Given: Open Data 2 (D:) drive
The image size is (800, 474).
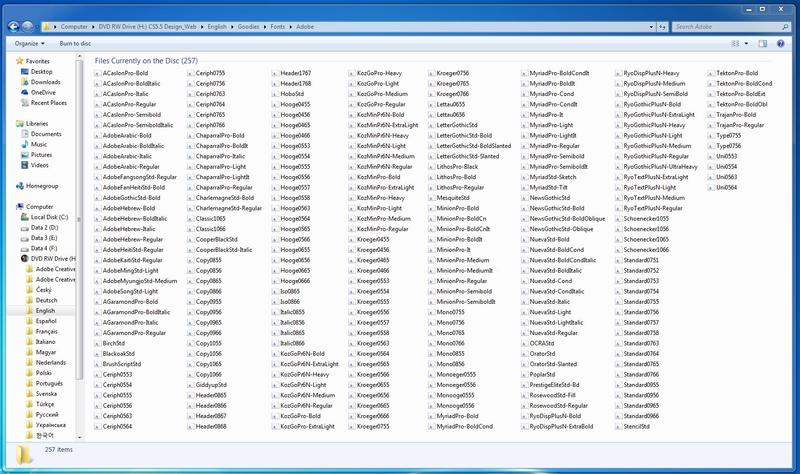Looking at the screenshot, I should (40, 228).
